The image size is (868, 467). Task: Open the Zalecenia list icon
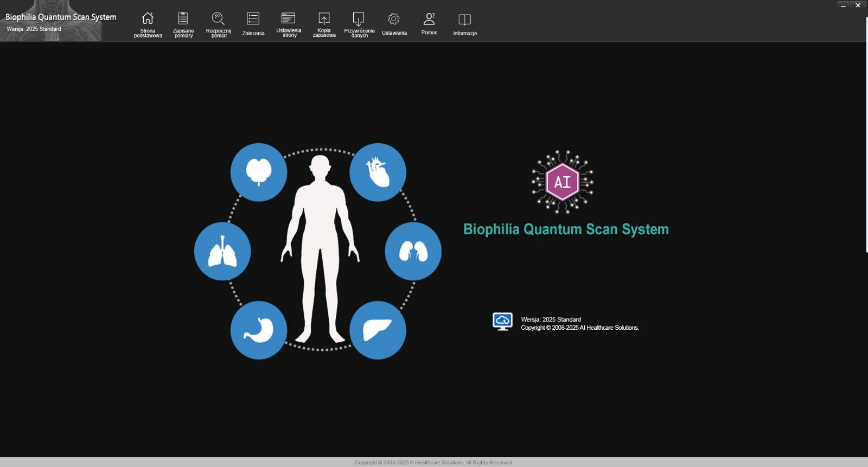(x=253, y=20)
